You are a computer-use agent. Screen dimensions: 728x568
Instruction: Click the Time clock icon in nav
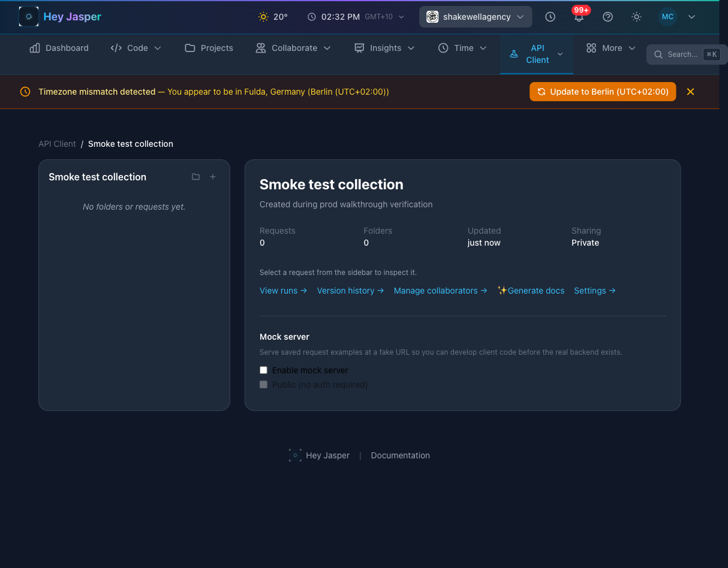pos(443,48)
